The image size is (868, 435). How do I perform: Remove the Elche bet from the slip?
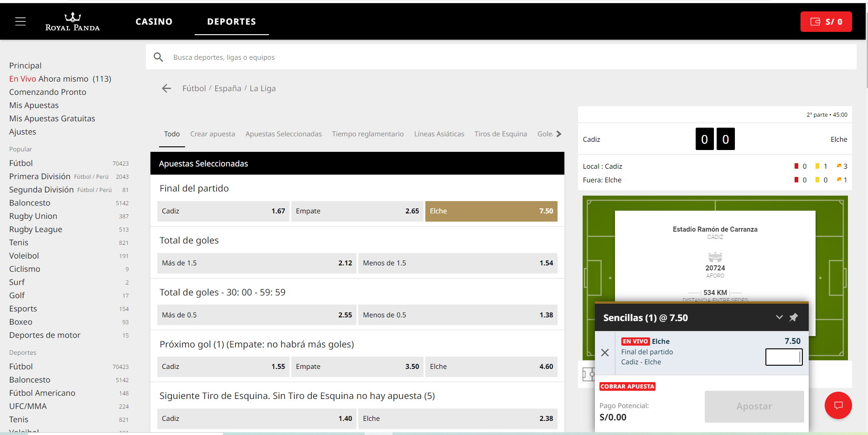point(605,352)
